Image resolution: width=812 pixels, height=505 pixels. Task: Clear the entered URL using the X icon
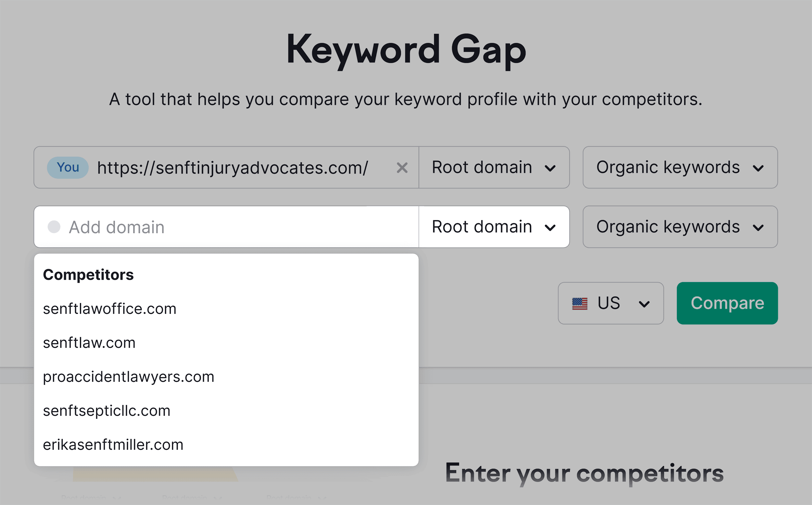coord(402,168)
